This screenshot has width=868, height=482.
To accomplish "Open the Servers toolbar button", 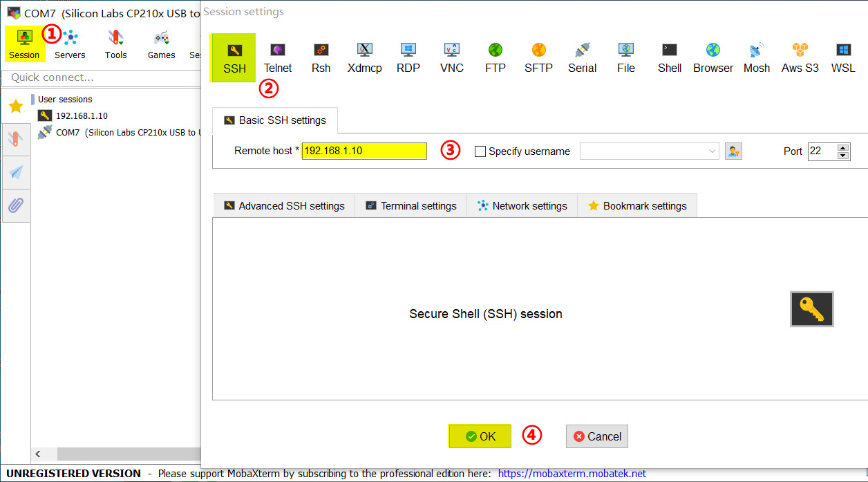I will tap(70, 44).
